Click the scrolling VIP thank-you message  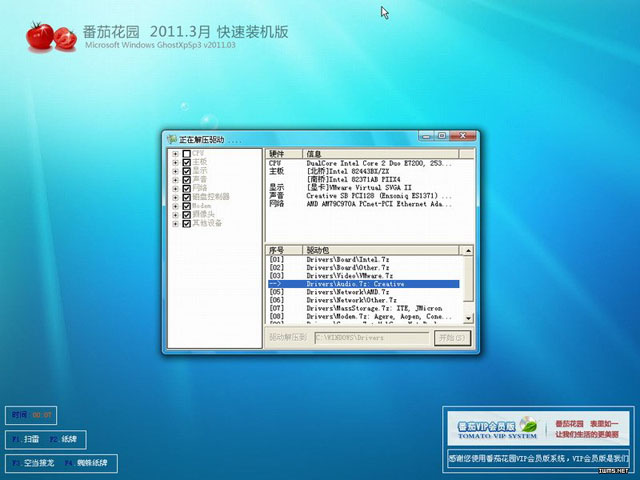(x=538, y=459)
